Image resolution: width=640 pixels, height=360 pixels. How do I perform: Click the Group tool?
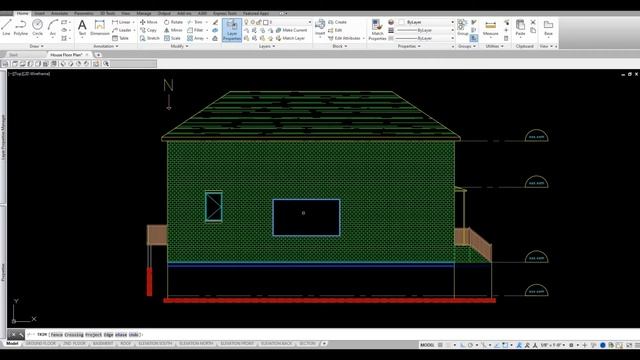[x=462, y=28]
